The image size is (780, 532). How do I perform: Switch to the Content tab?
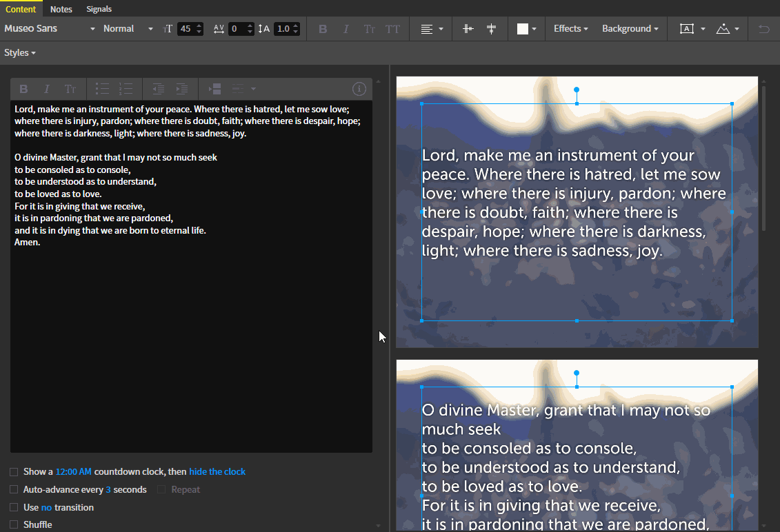point(21,9)
